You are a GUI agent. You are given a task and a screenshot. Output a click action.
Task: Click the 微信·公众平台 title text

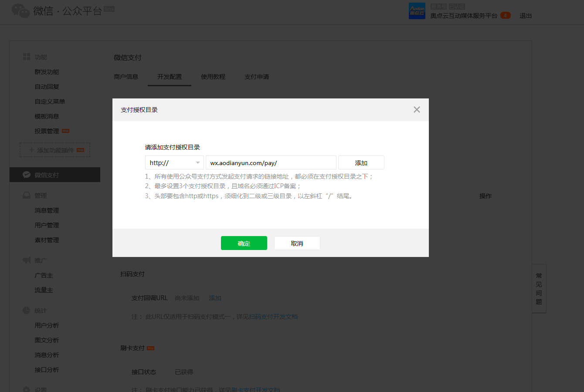(68, 11)
